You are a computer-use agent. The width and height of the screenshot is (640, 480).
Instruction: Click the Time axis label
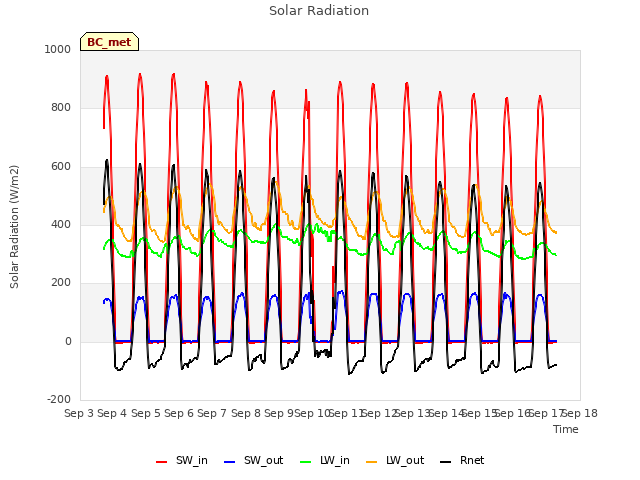click(x=566, y=429)
